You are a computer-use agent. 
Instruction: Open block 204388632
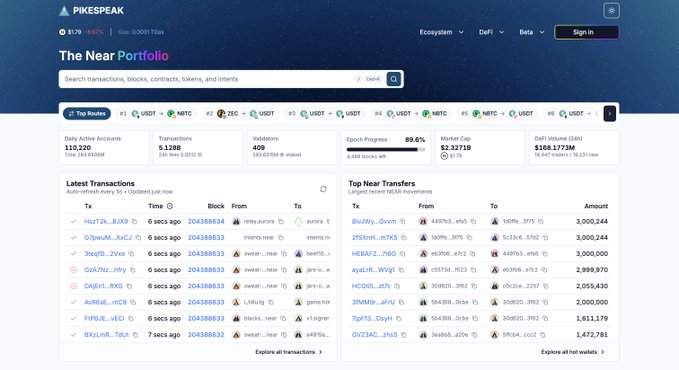pyautogui.click(x=206, y=335)
